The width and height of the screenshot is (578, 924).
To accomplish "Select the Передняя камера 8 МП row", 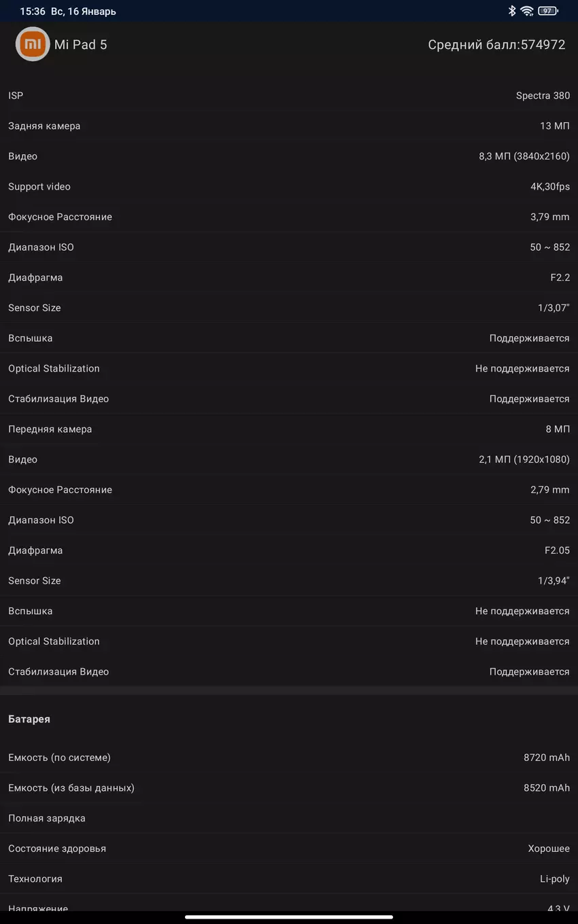I will (289, 429).
